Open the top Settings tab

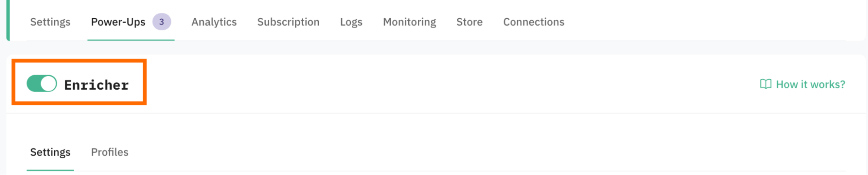pos(50,22)
